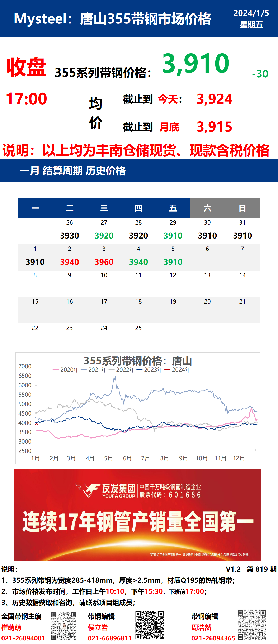278x644 pixels.
Task: Select the 五 column header
Action: 173,208
